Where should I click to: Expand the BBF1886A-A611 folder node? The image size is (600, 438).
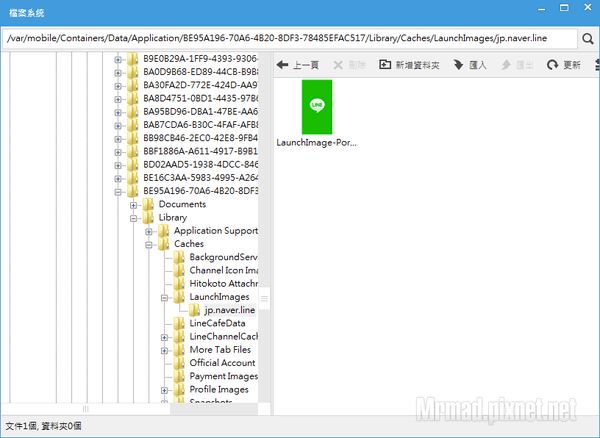click(x=118, y=152)
